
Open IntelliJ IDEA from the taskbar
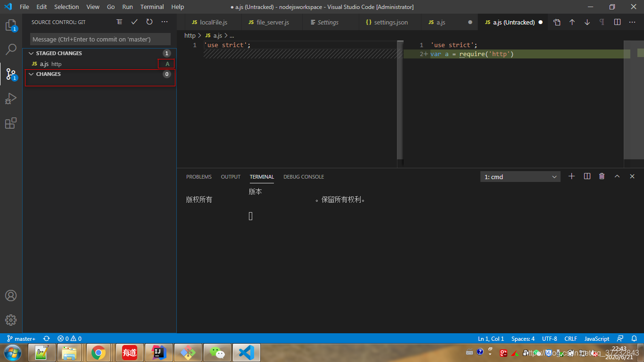tap(158, 353)
